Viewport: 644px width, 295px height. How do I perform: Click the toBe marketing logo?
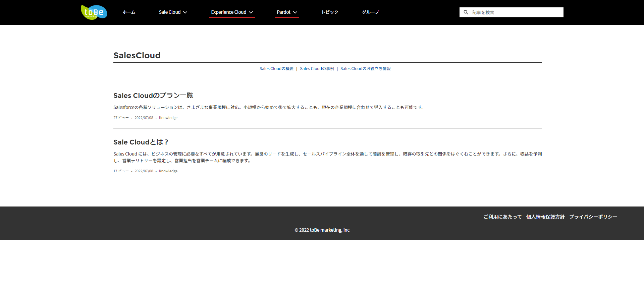(94, 12)
